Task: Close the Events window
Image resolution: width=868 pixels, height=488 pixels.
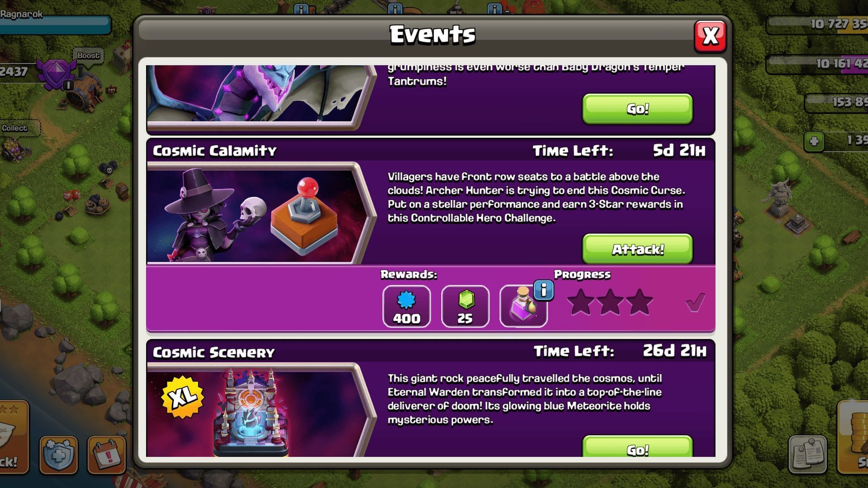Action: click(710, 36)
